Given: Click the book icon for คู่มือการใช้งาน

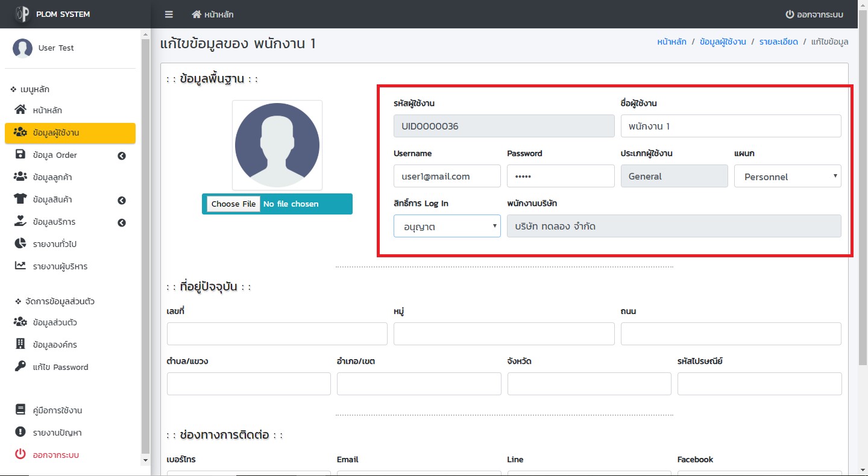Looking at the screenshot, I should tap(20, 410).
